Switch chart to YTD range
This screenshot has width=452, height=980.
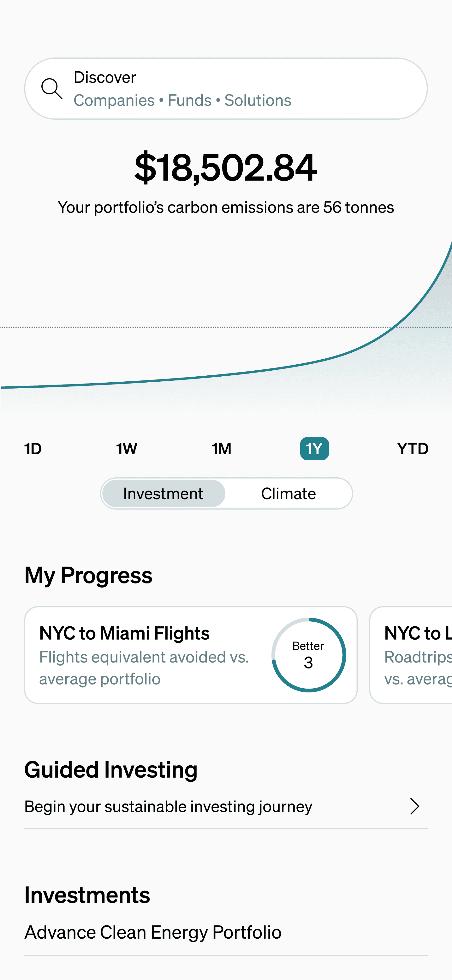[413, 449]
